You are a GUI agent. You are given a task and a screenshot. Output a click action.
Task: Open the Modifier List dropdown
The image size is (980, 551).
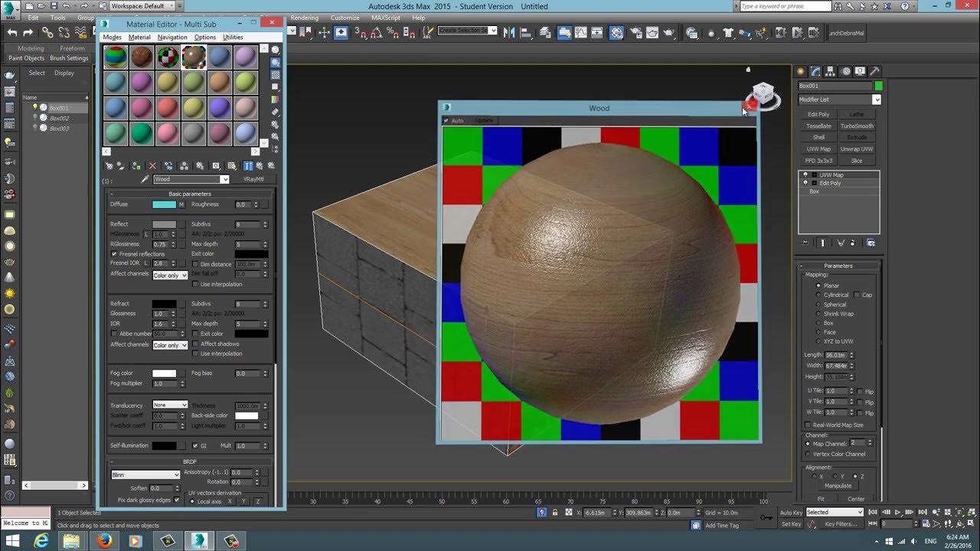[x=839, y=99]
